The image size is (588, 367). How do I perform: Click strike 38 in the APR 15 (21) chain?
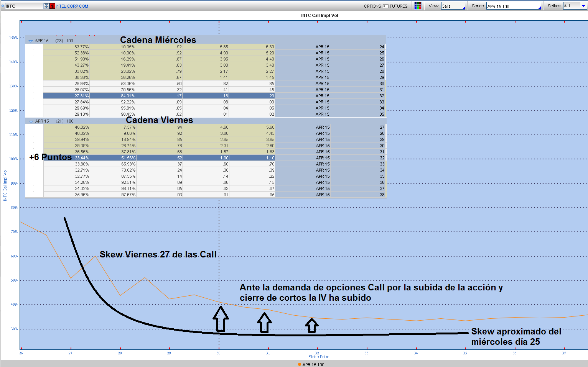point(382,195)
